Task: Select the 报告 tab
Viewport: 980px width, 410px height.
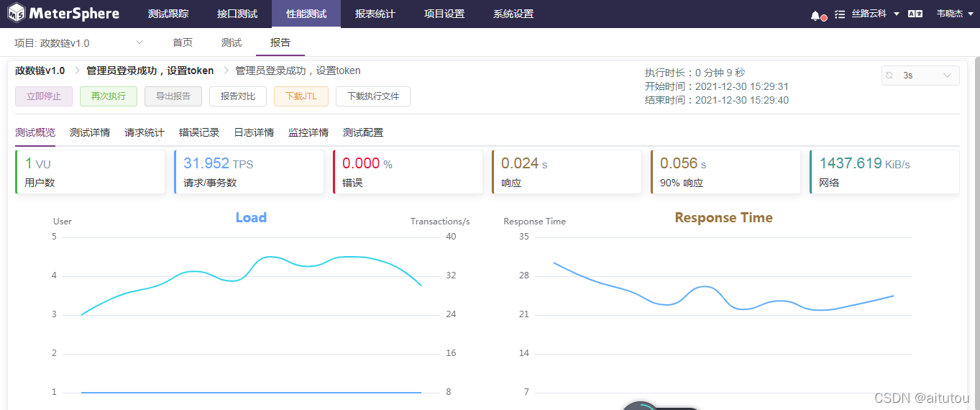Action: (280, 42)
